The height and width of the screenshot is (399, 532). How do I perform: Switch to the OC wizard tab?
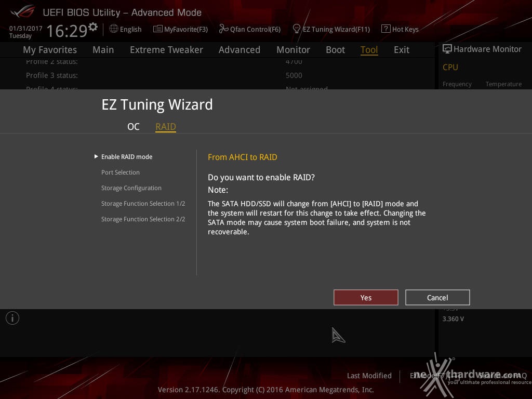tap(134, 127)
